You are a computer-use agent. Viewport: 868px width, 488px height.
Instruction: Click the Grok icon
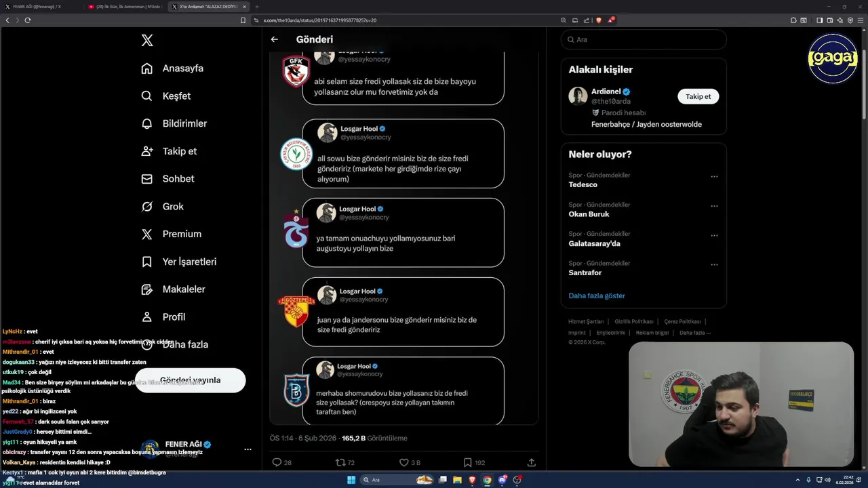[x=146, y=207]
